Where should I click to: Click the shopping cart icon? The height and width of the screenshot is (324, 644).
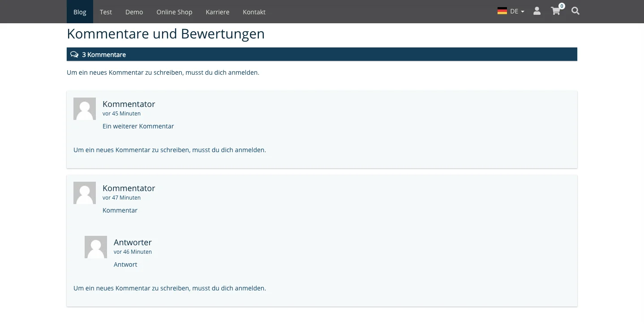(x=555, y=11)
